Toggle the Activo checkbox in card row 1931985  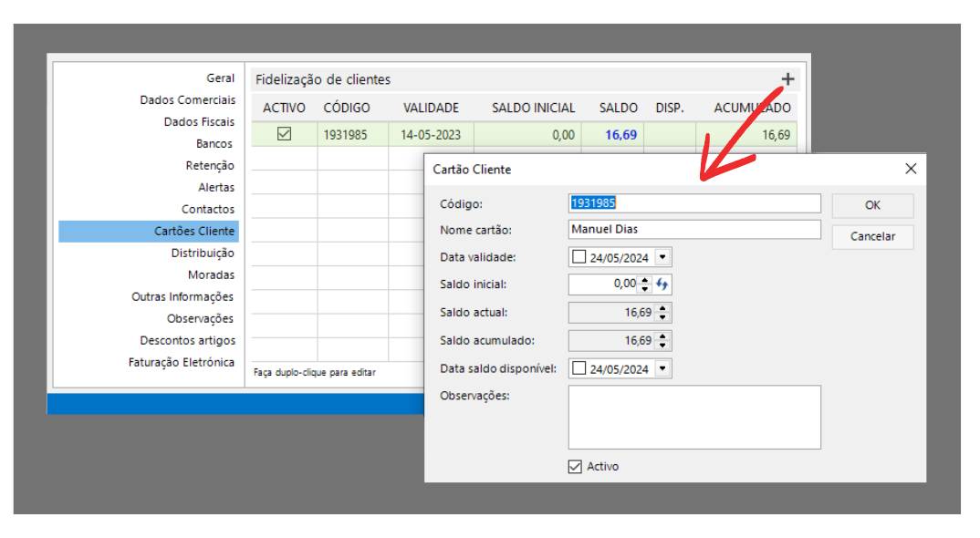pos(284,134)
